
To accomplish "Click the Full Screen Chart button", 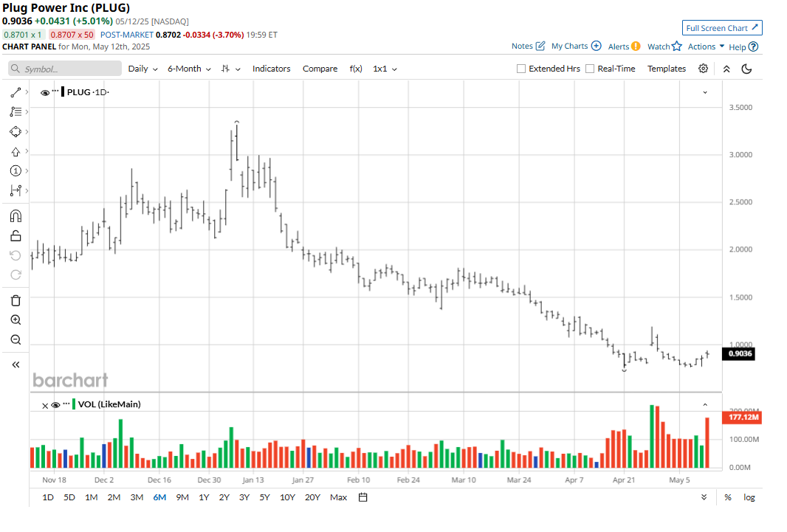I will pos(722,28).
